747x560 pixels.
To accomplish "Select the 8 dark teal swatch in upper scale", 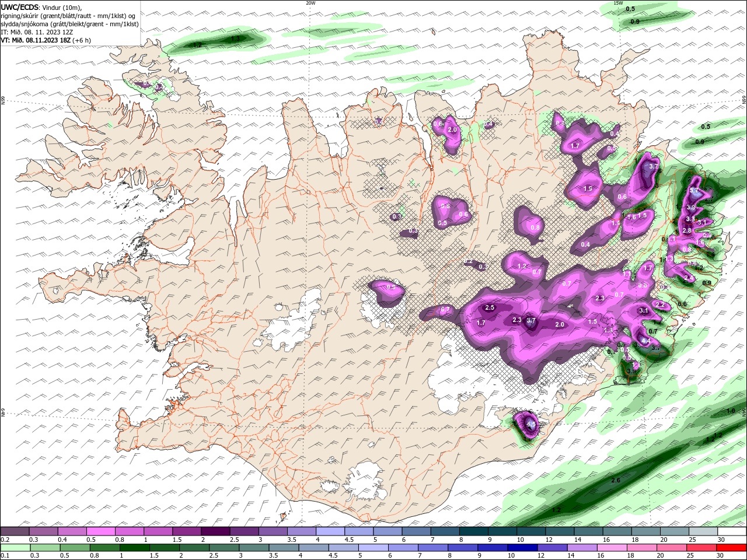I will (x=474, y=531).
